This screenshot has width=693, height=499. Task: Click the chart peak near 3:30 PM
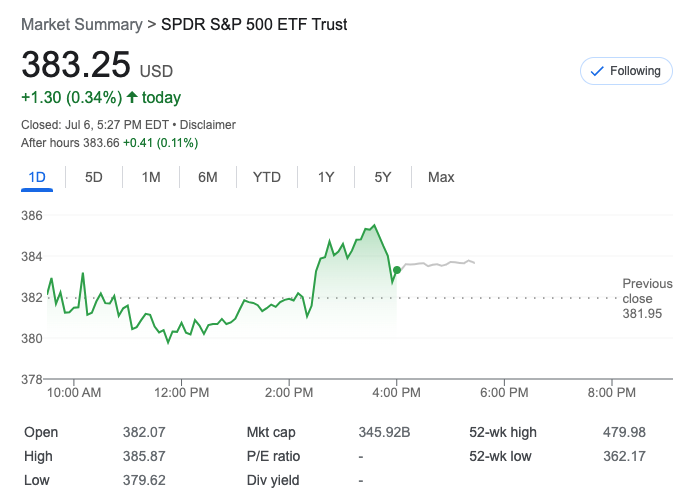pos(374,225)
